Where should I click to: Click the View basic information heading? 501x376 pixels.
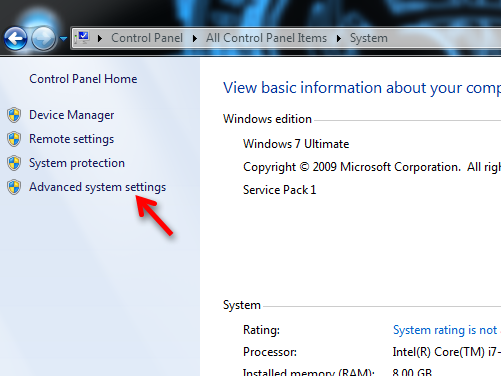pyautogui.click(x=362, y=88)
